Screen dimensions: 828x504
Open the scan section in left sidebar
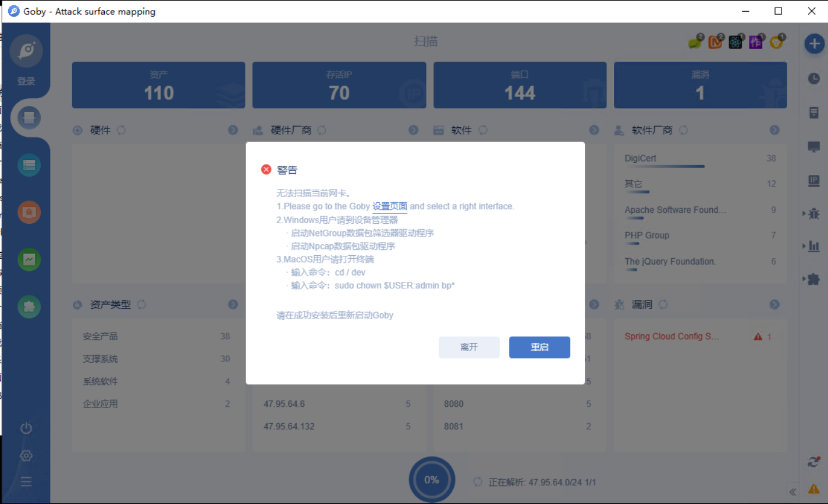point(29,118)
